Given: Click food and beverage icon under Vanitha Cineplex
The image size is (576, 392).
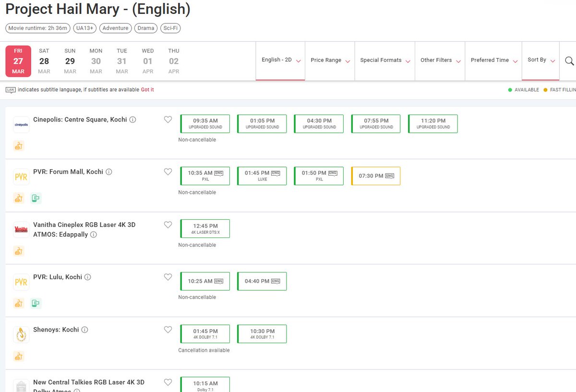Looking at the screenshot, I should [19, 251].
